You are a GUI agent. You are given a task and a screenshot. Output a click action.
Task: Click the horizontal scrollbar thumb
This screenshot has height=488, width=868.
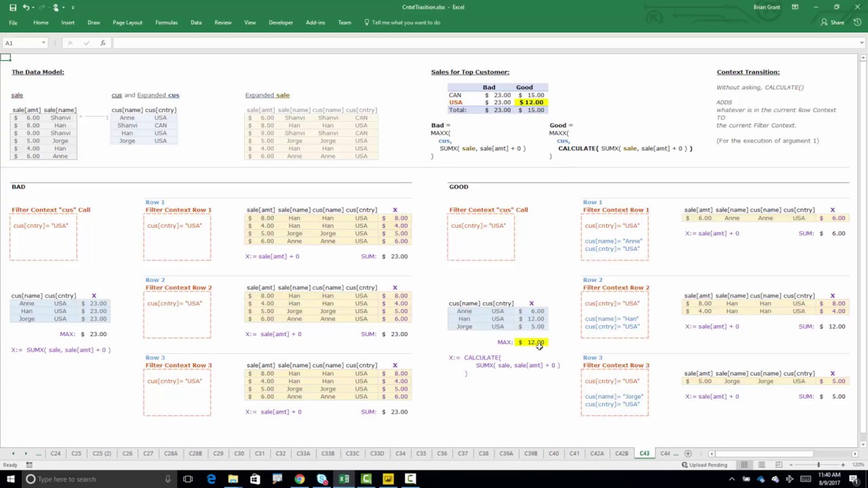[764, 453]
